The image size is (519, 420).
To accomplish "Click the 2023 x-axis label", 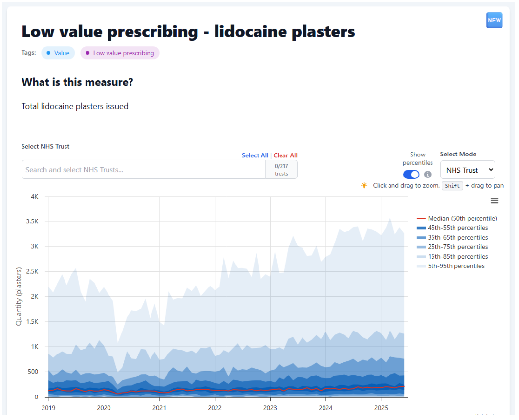I will [x=270, y=407].
